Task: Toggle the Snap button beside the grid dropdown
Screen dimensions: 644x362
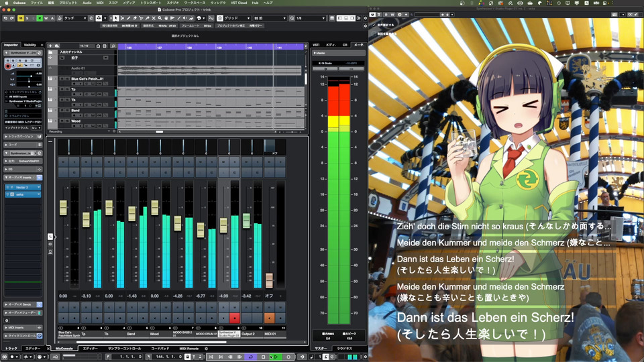Action: [220, 18]
